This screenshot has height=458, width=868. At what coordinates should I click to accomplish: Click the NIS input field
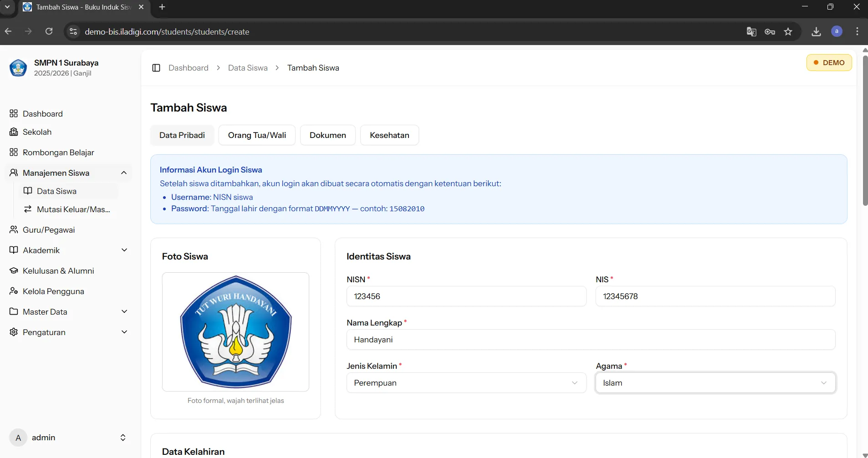pyautogui.click(x=715, y=296)
